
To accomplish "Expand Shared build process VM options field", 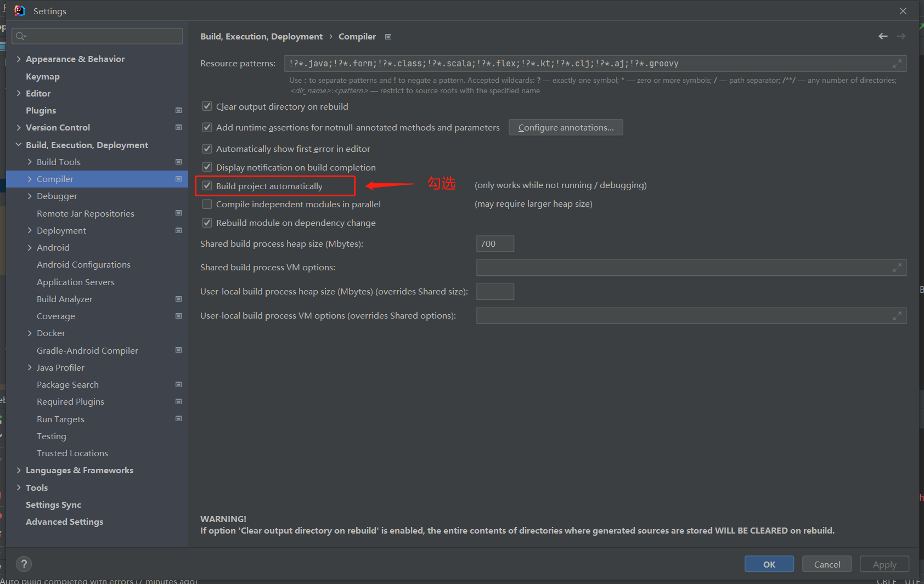I will [x=897, y=268].
